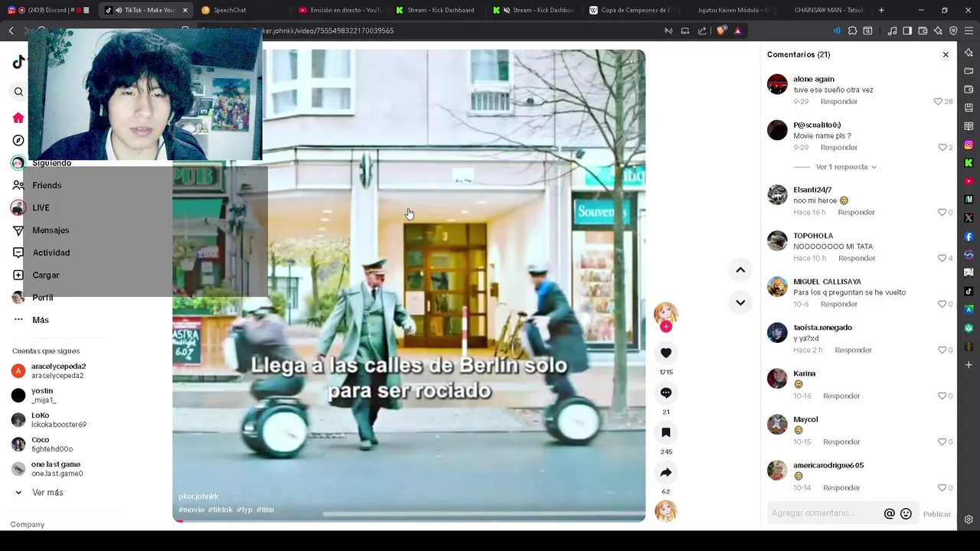Open Mensajes in the sidebar

point(51,230)
